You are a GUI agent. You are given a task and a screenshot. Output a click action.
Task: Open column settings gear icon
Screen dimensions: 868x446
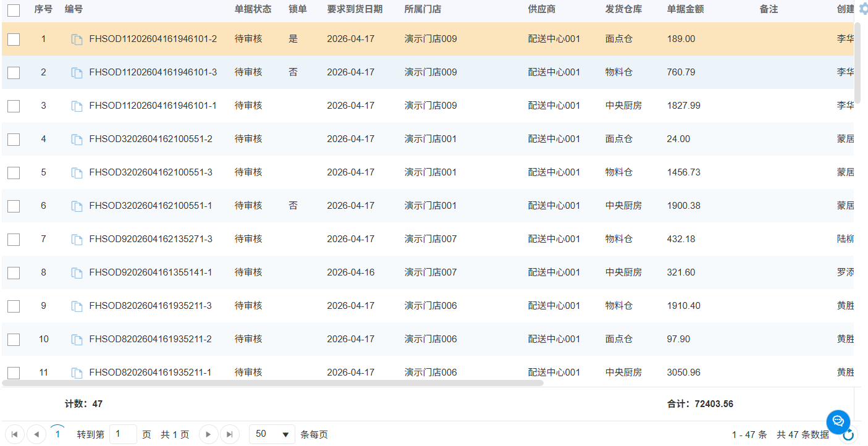click(x=864, y=9)
